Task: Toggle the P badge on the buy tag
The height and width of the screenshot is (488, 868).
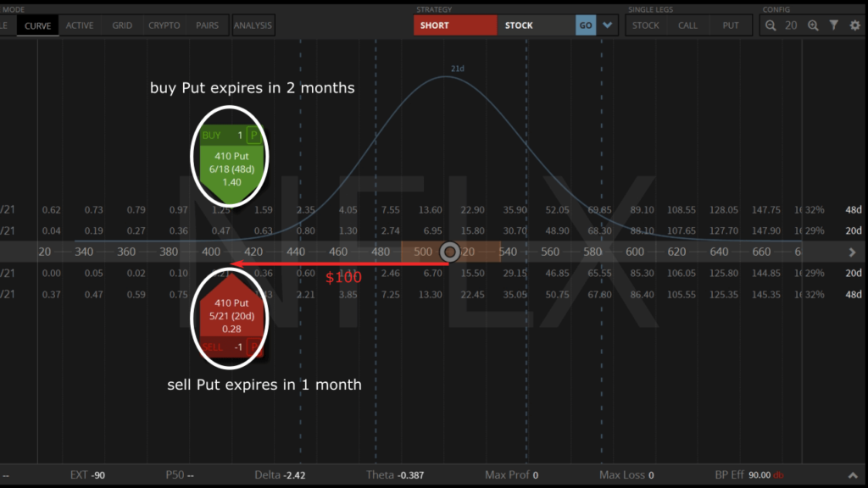Action: (253, 135)
